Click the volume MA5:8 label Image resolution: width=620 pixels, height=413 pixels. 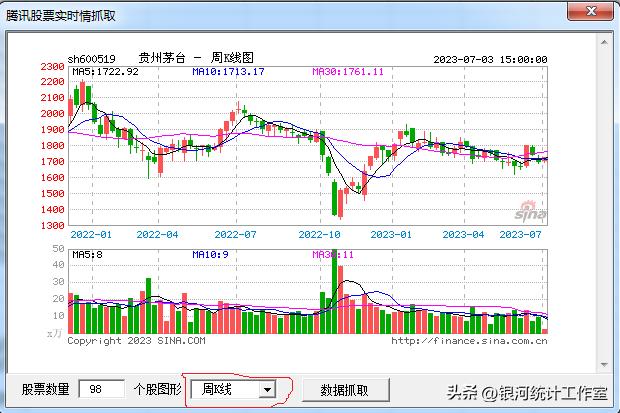click(87, 255)
